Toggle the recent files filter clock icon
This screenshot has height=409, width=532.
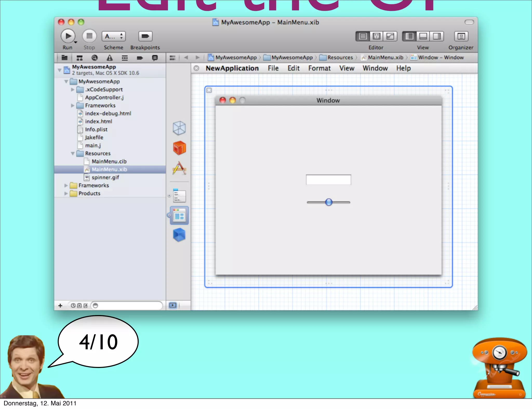click(x=73, y=305)
